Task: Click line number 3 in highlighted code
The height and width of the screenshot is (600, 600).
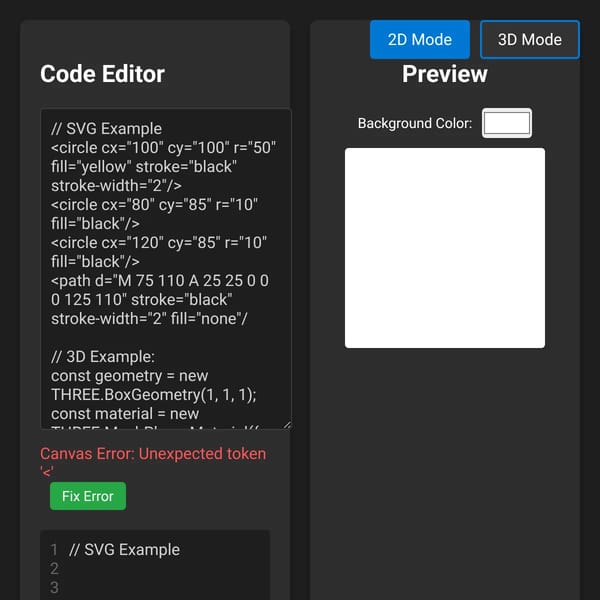Action: 54,587
